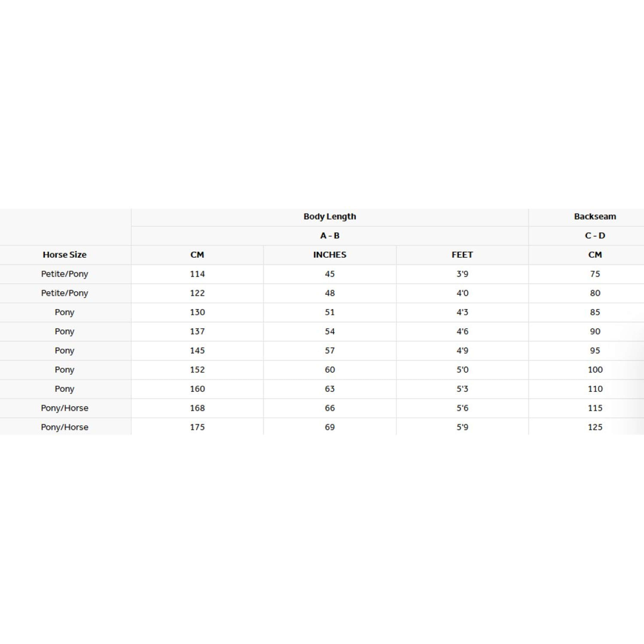Click the Backseam header cell

click(x=595, y=217)
